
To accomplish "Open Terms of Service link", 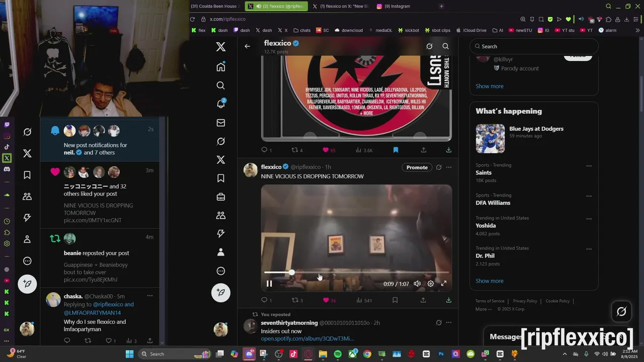I will pos(490,301).
